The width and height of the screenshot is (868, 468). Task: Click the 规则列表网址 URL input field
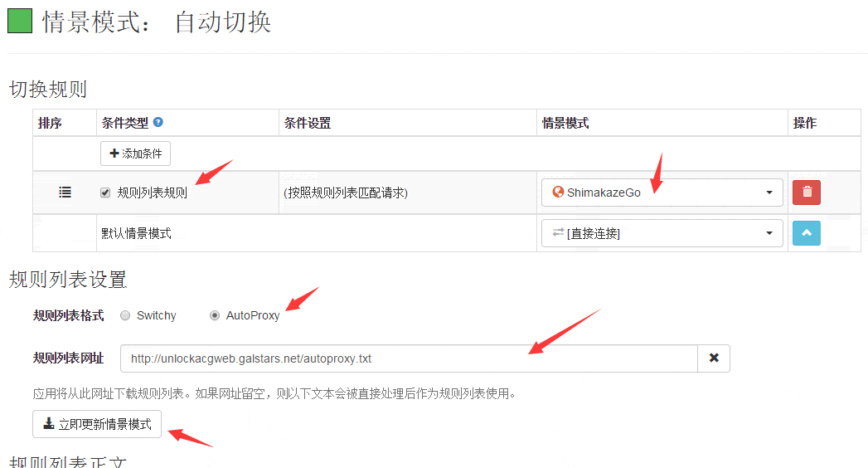pos(409,358)
